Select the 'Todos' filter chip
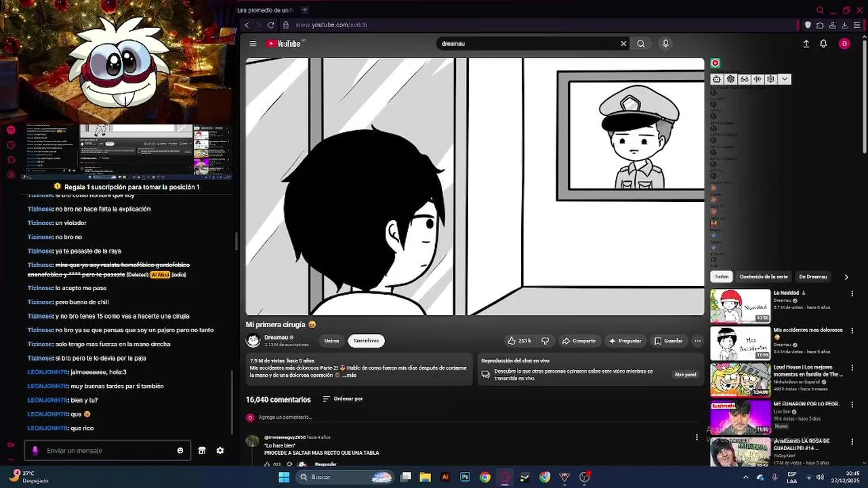Image resolution: width=868 pixels, height=488 pixels. (722, 277)
